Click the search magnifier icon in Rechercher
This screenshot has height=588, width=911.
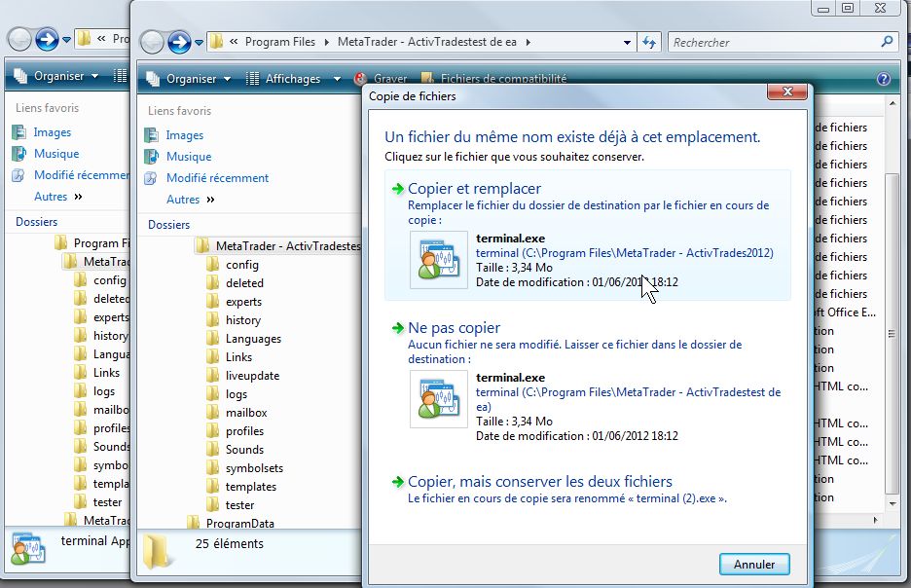[x=886, y=43]
